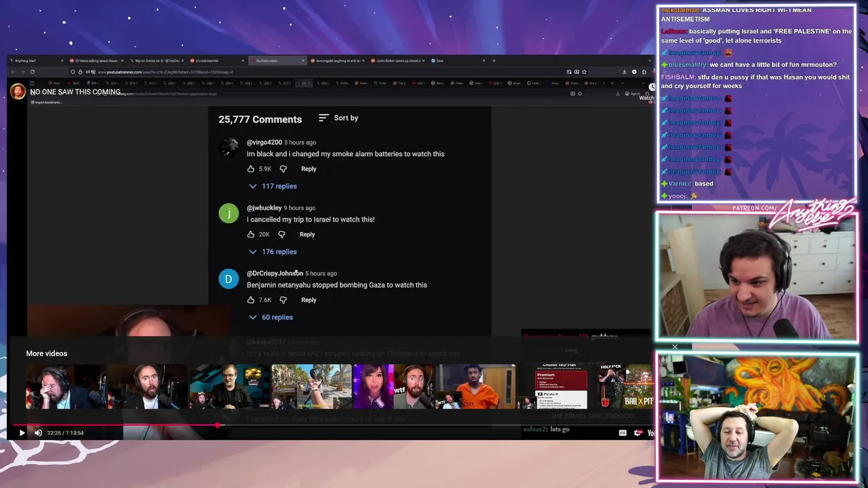Toggle closed captions on the player

click(623, 432)
